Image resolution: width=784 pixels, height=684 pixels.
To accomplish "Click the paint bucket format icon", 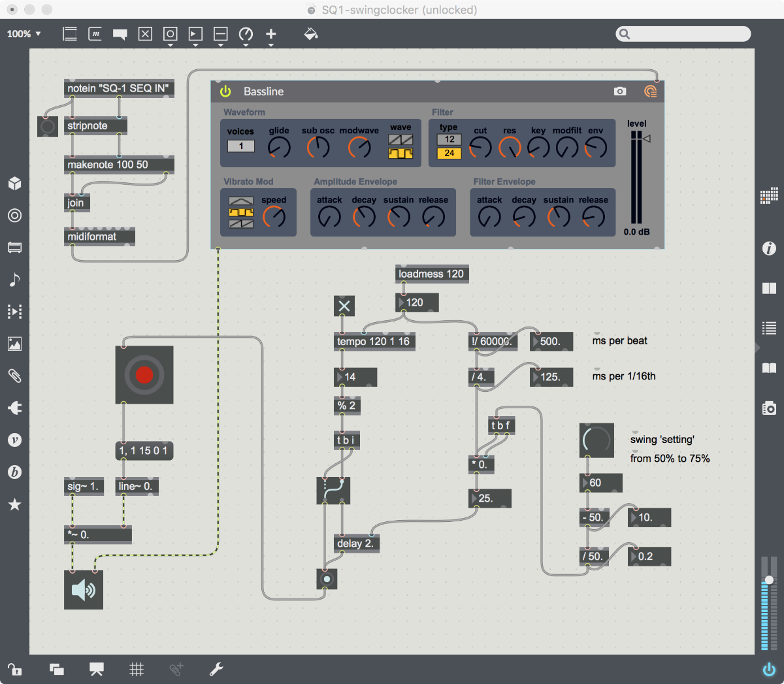I will click(311, 34).
